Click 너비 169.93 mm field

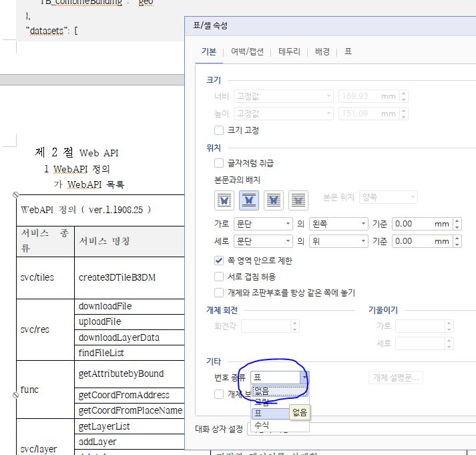coord(369,96)
